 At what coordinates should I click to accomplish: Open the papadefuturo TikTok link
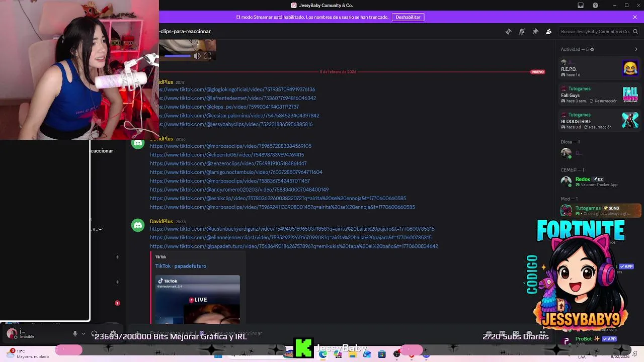pos(294,246)
